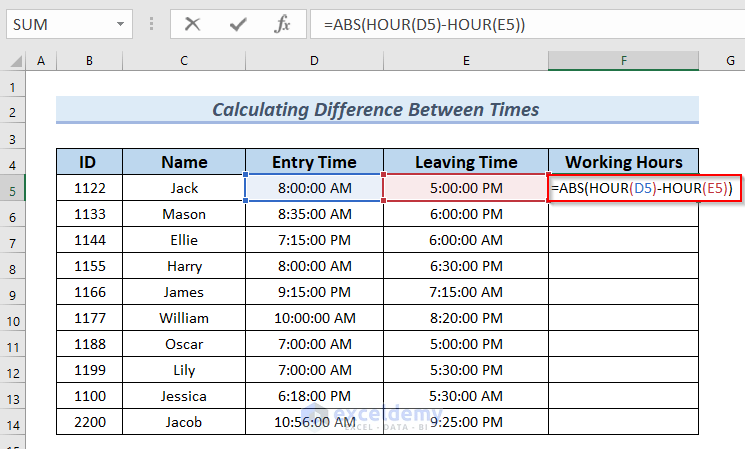Open Insert Function fx dialog
Screen dimensions: 745x449
point(283,24)
